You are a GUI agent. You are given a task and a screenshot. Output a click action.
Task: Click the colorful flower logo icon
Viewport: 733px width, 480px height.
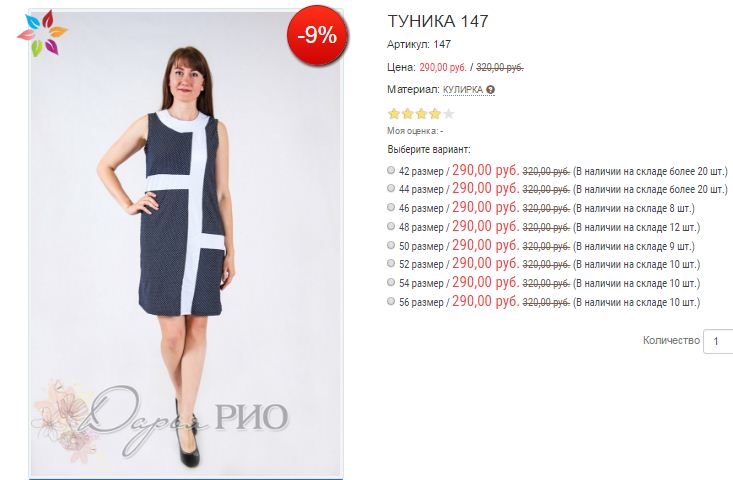[x=42, y=33]
